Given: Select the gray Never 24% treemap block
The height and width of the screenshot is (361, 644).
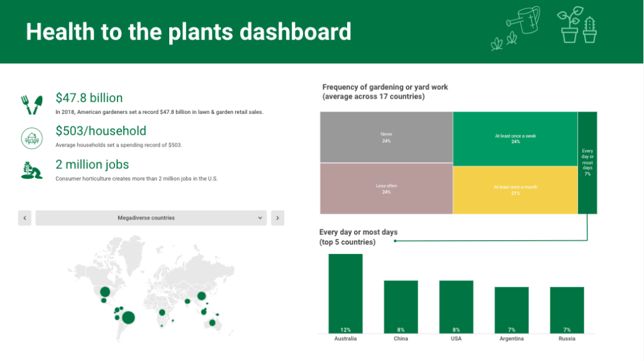Looking at the screenshot, I should [386, 137].
